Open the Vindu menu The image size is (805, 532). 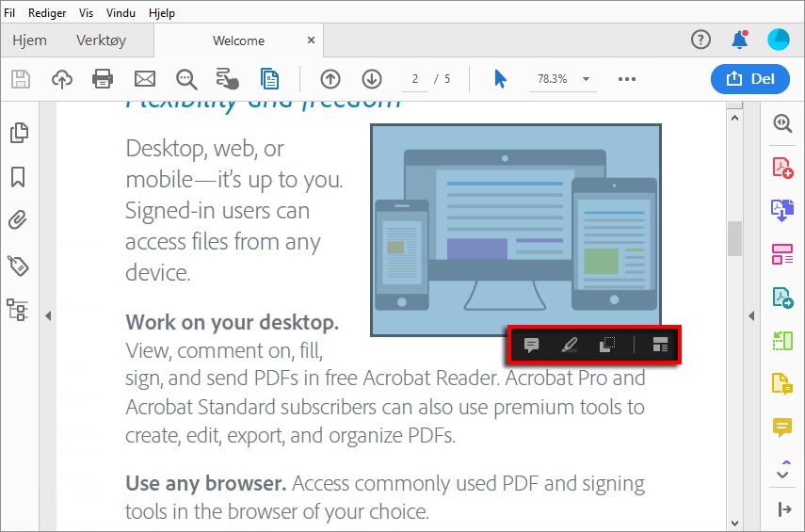121,13
